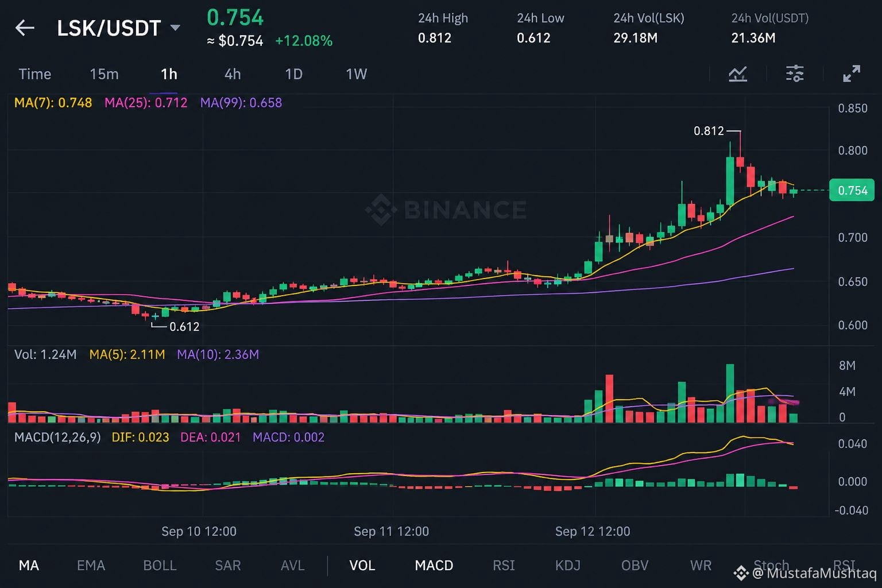Viewport: 882px width, 588px height.
Task: Turn on the SAR indicator
Action: pos(228,566)
